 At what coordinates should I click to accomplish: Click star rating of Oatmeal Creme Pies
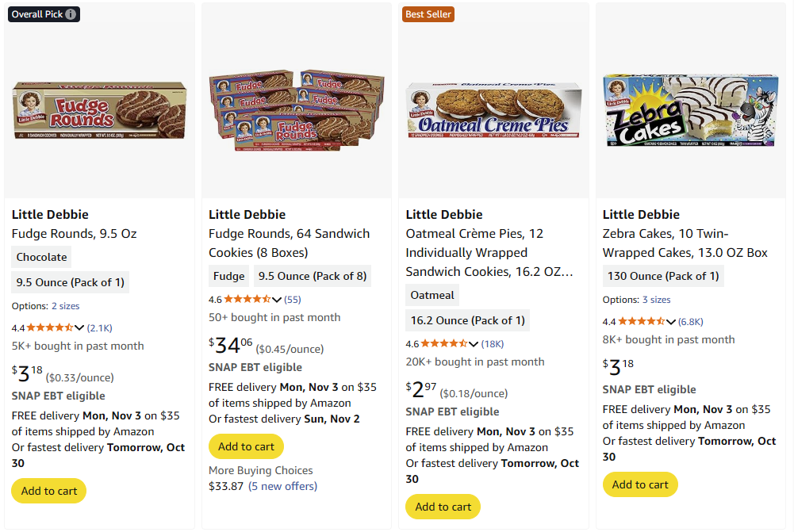pos(443,343)
